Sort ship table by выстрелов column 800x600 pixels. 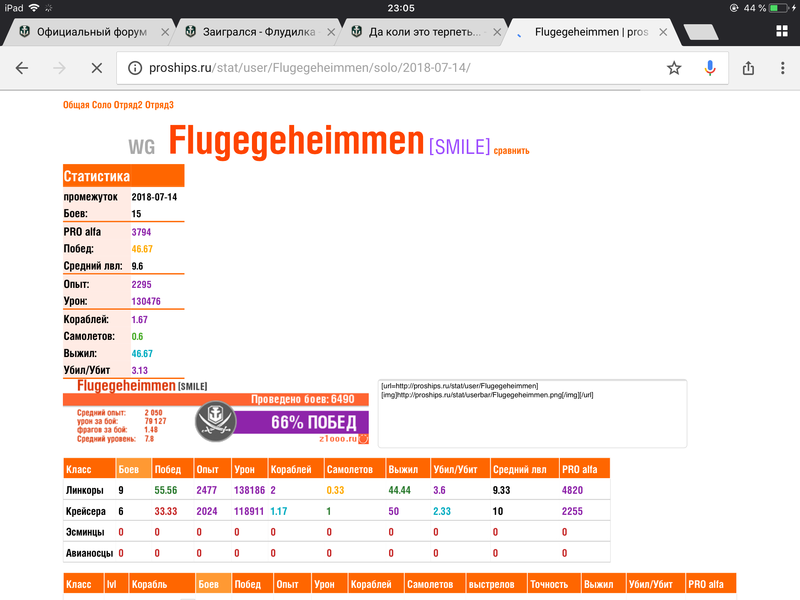[x=496, y=585]
